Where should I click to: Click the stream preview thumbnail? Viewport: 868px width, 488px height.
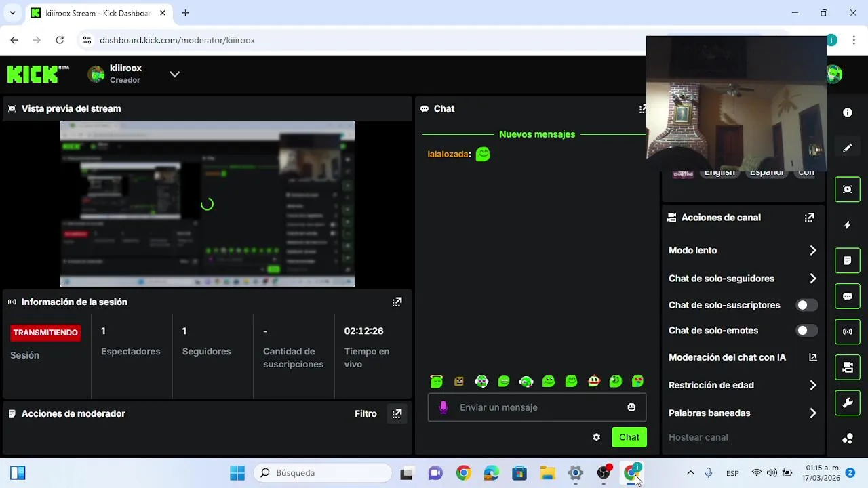(208, 204)
